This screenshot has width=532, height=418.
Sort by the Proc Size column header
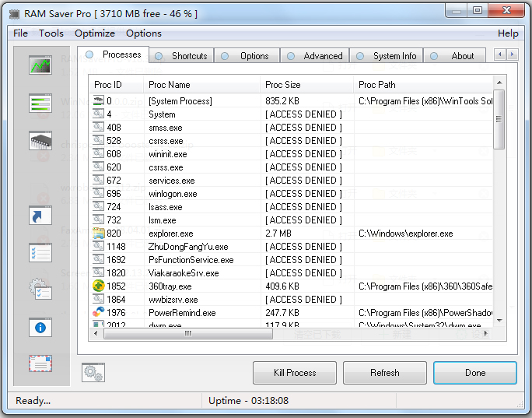pos(307,85)
